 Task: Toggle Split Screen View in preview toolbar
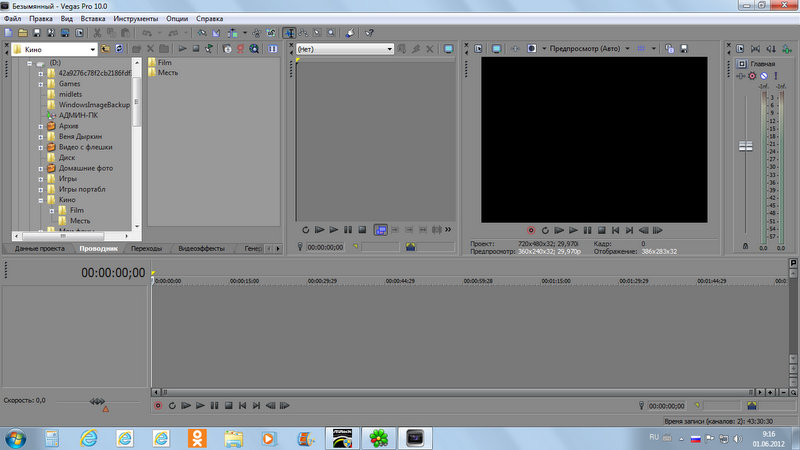[532, 48]
